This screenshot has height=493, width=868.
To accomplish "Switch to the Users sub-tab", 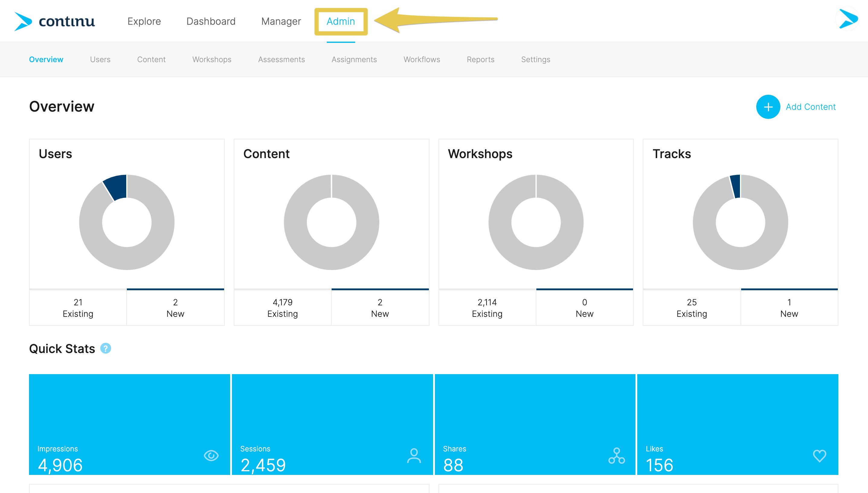I will [100, 60].
